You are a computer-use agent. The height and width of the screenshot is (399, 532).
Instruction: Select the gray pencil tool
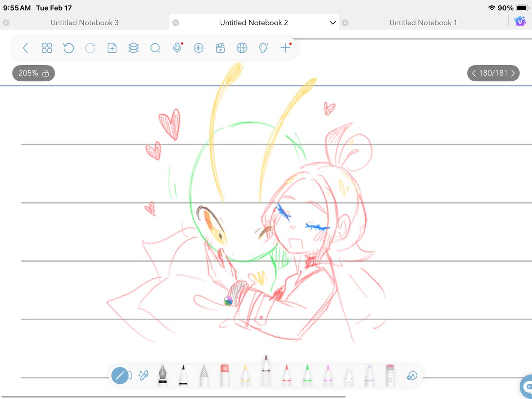pos(203,376)
